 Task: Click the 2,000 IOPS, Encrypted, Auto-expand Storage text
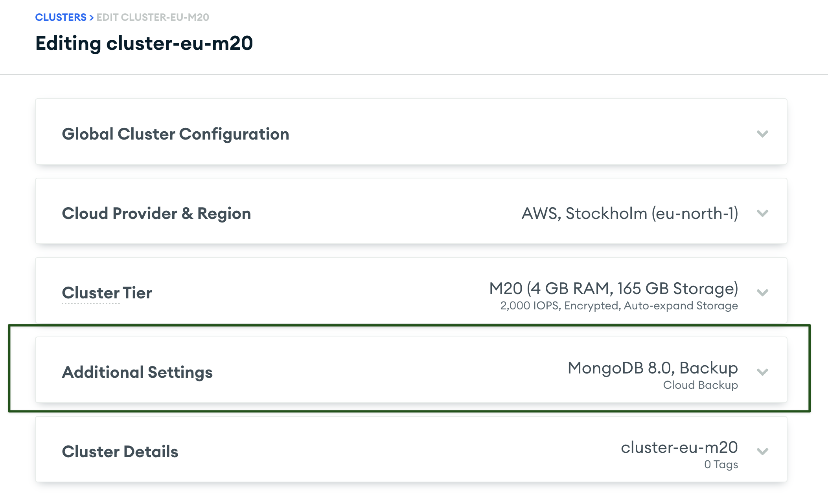point(619,306)
